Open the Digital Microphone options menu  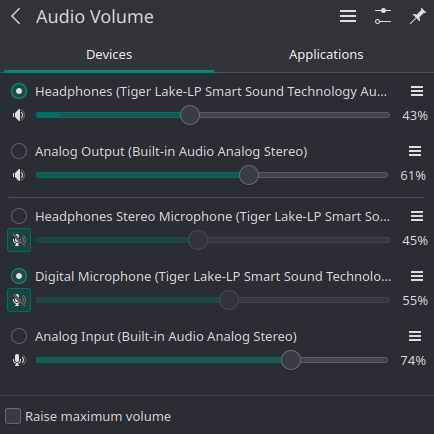[x=417, y=276]
